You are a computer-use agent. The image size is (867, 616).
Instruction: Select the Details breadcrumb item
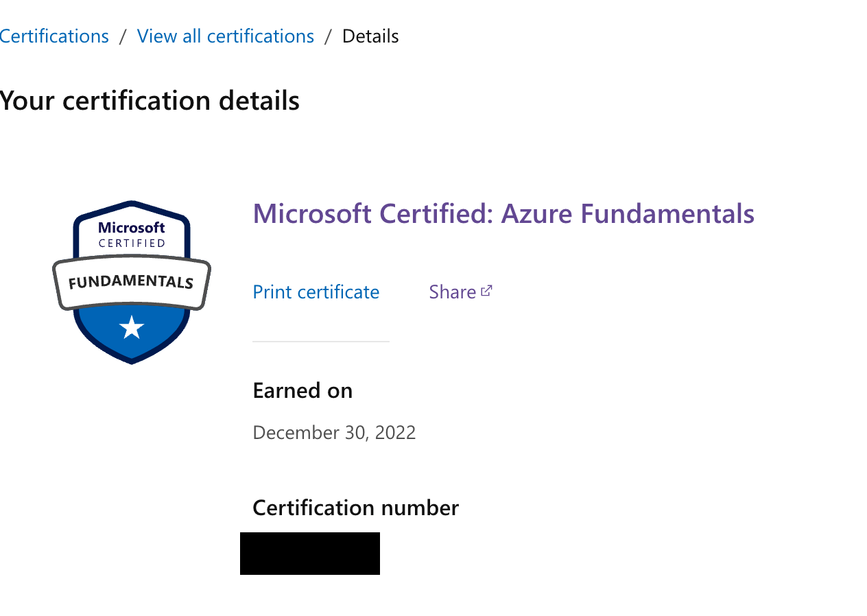coord(370,36)
